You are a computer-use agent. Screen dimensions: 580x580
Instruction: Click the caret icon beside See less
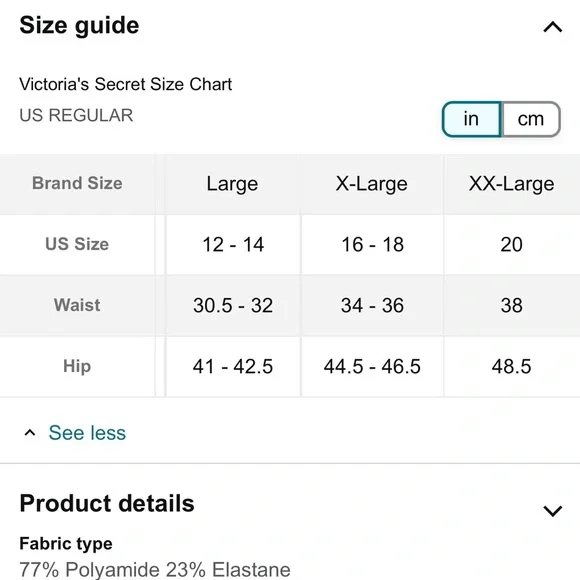click(x=30, y=432)
